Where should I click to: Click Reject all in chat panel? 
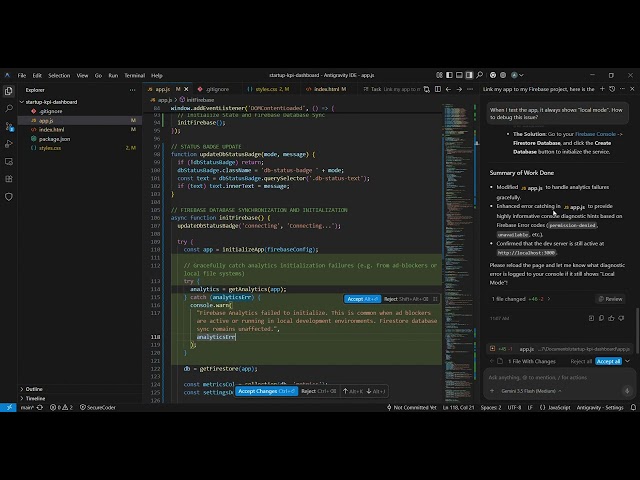click(581, 361)
